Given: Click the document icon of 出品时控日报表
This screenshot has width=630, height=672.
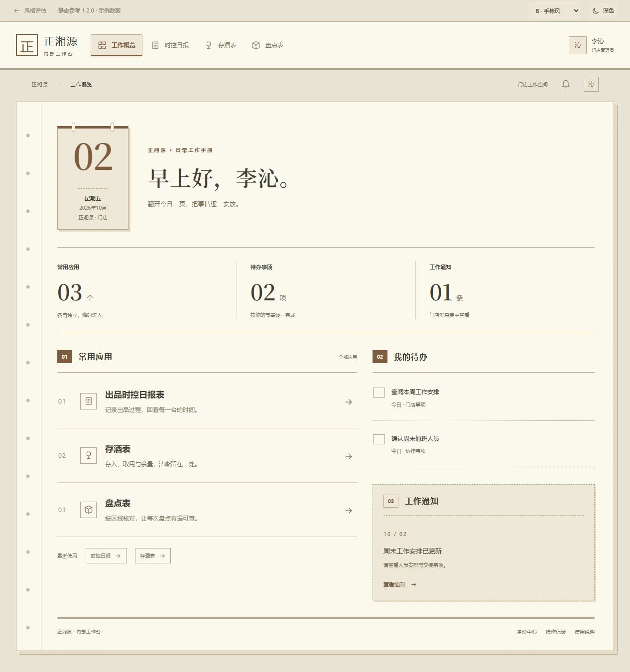Looking at the screenshot, I should [x=89, y=401].
